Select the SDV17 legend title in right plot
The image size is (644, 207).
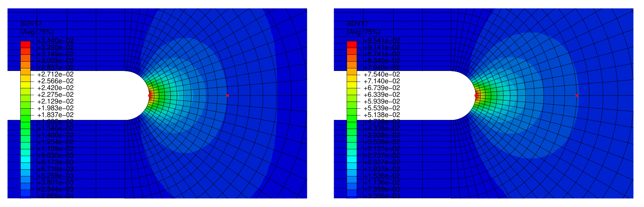pyautogui.click(x=357, y=24)
